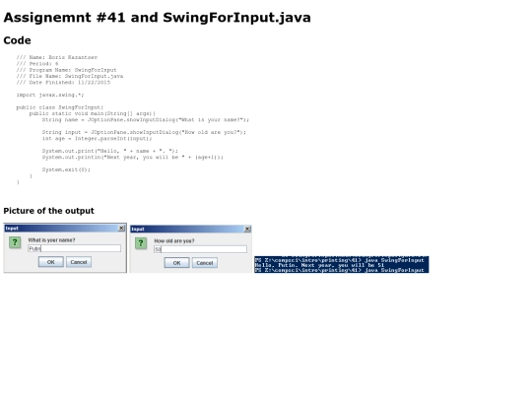Click the 'Assignemnt #41 and SwingForInput.java' heading

coord(157,18)
